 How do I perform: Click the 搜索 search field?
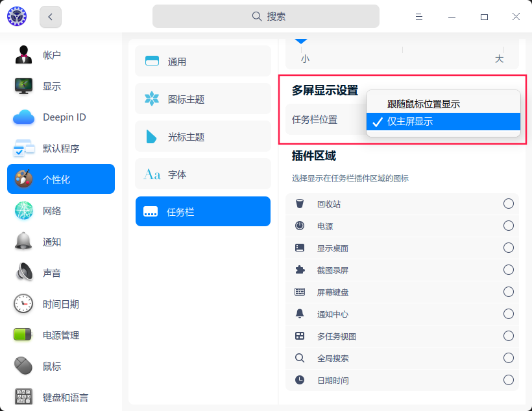265,16
